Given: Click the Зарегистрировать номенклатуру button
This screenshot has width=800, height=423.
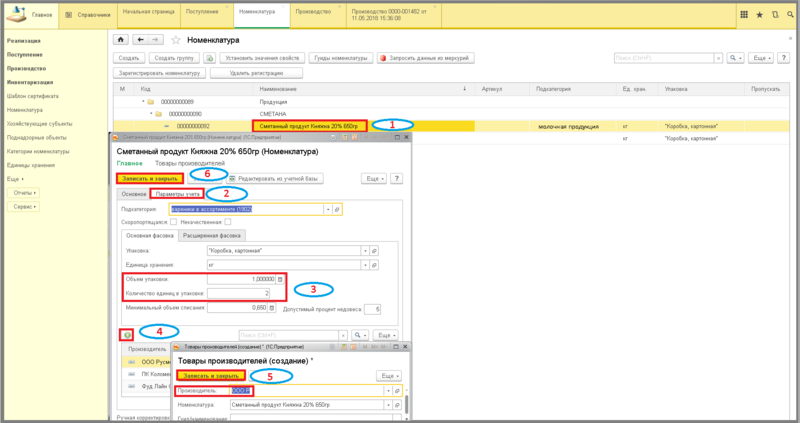Looking at the screenshot, I should click(162, 73).
